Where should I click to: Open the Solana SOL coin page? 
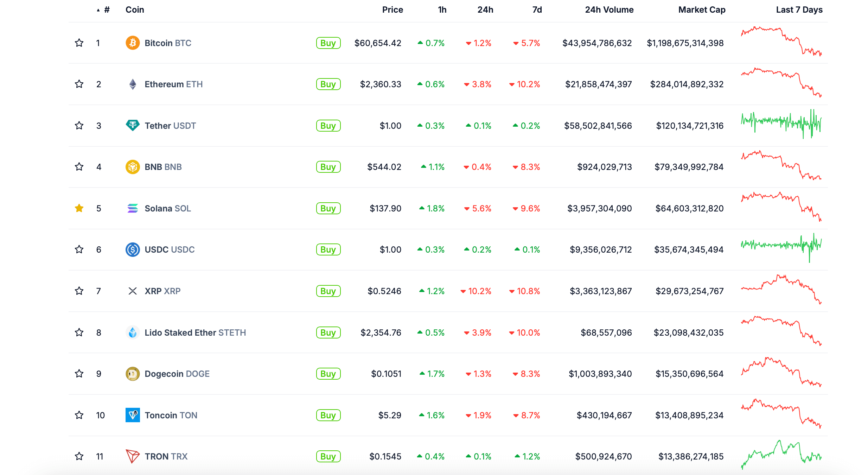click(x=168, y=208)
